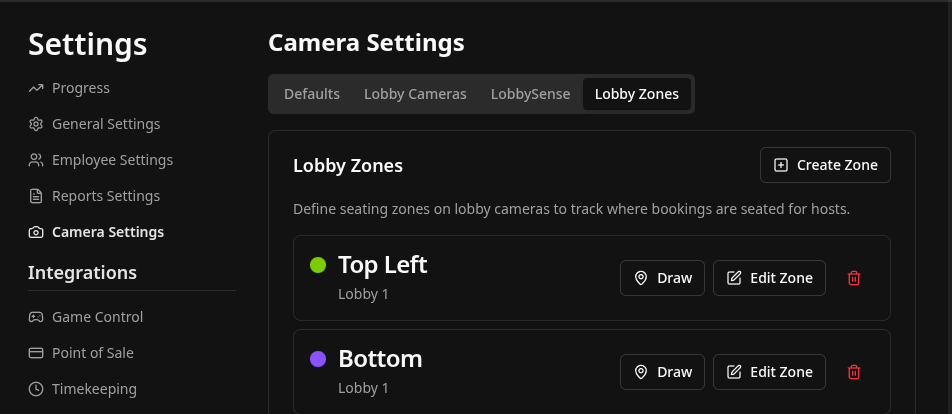Edit Zone for the Bottom entry
Image resolution: width=952 pixels, height=414 pixels.
pyautogui.click(x=769, y=372)
